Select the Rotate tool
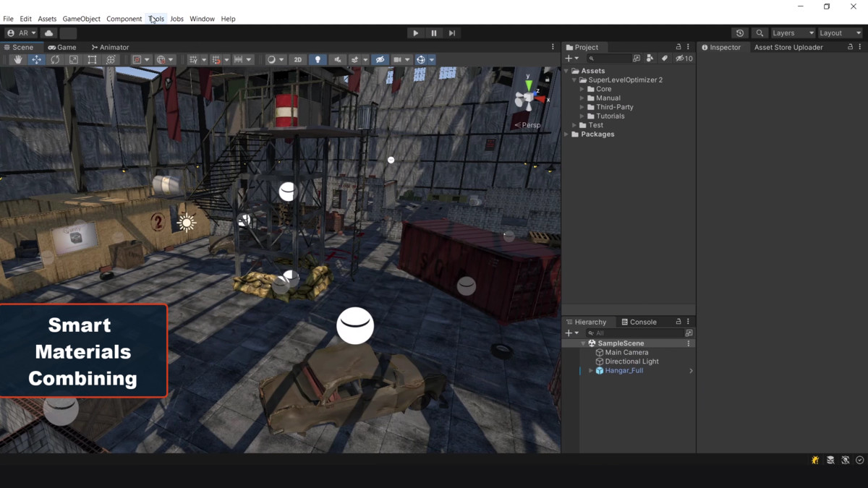 click(55, 59)
